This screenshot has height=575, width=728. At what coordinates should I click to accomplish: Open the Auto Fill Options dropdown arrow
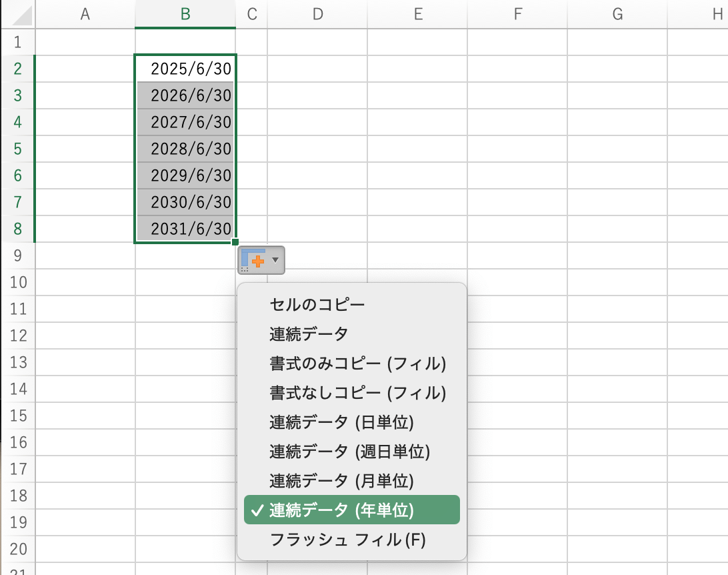[x=275, y=259]
